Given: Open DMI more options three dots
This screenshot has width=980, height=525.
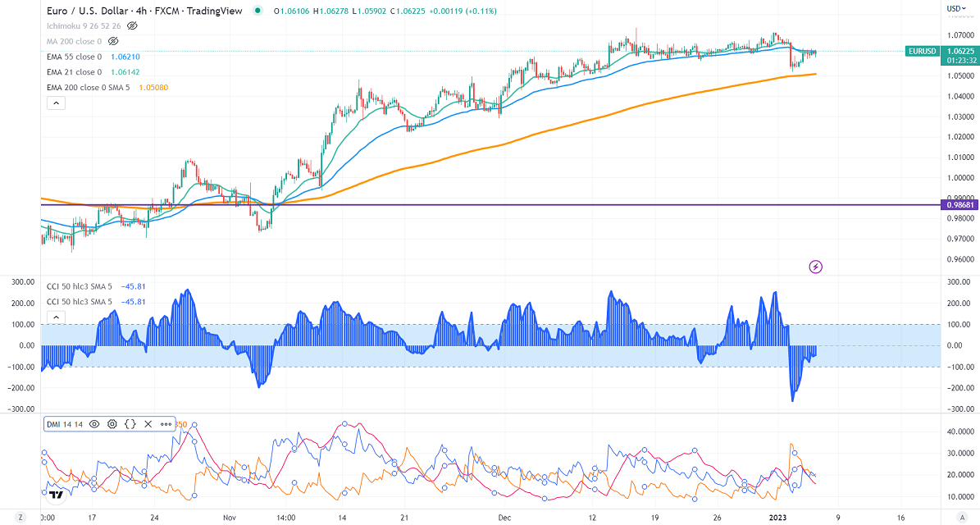Looking at the screenshot, I should pyautogui.click(x=166, y=424).
